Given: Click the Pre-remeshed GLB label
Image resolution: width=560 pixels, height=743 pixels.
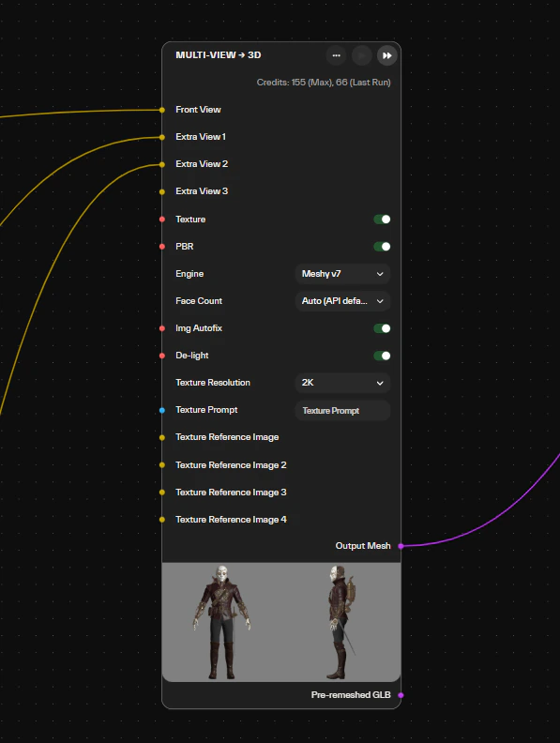Looking at the screenshot, I should [x=351, y=694].
